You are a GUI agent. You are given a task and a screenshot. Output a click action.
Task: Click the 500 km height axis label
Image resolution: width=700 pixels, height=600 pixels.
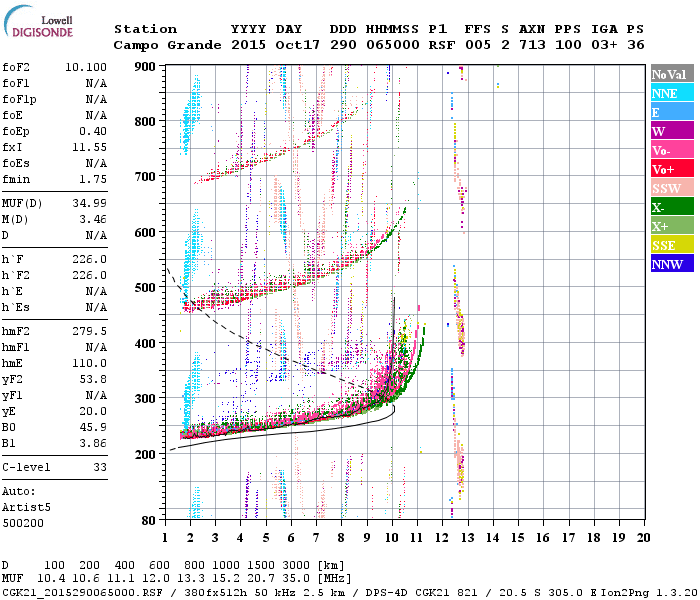(145, 288)
